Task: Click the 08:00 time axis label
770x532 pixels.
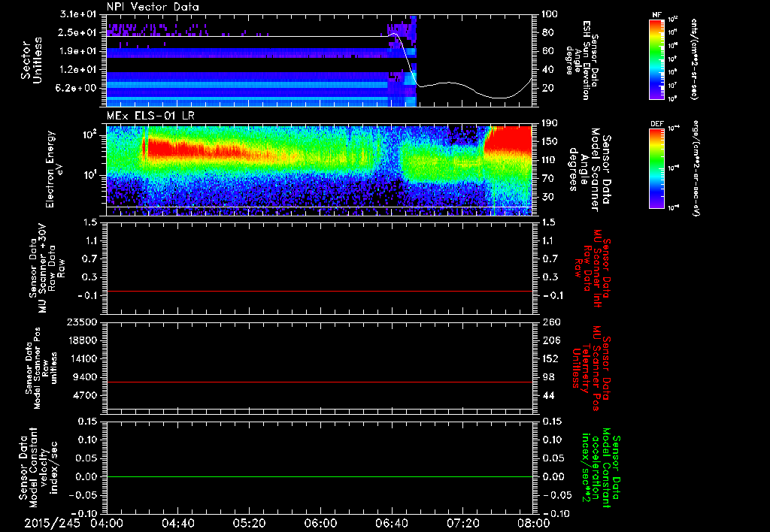Action: coord(534,523)
